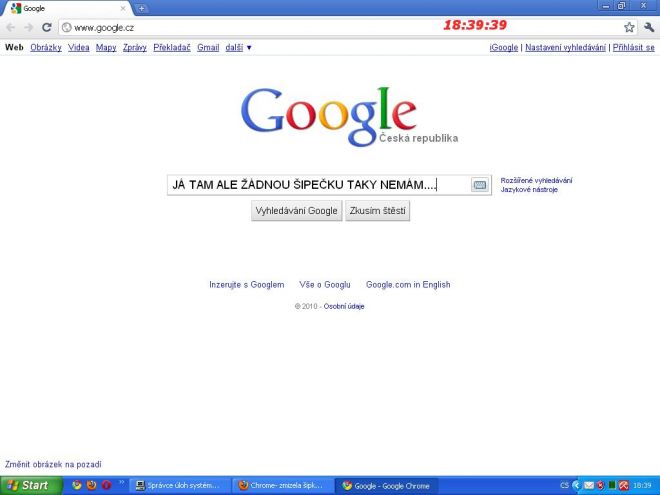The height and width of the screenshot is (495, 660).
Task: Click the Web label in the top bar
Action: (14, 48)
